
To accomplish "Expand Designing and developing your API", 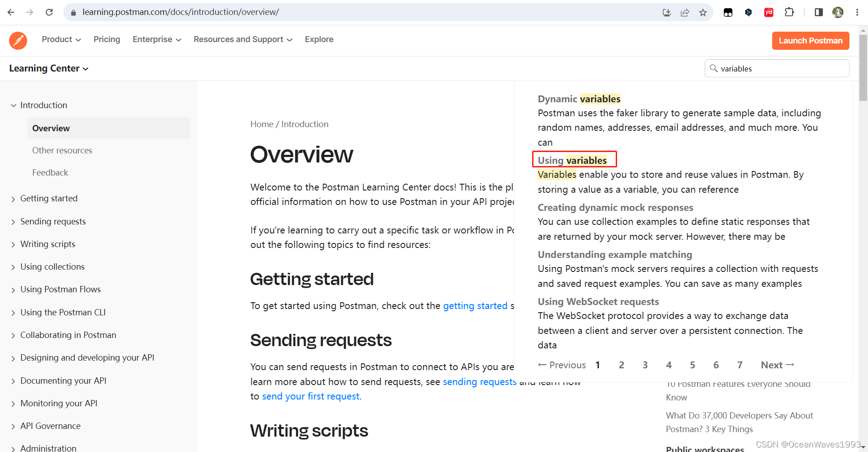I will pyautogui.click(x=14, y=358).
